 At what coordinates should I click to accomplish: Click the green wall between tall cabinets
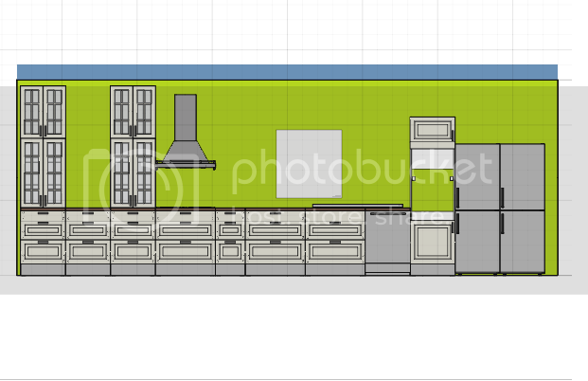88,146
